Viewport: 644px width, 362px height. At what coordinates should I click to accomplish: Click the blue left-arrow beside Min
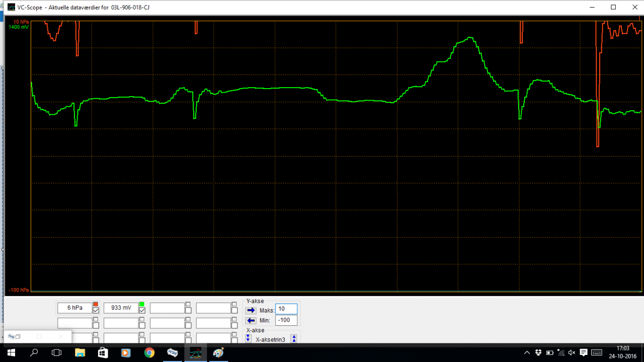(251, 321)
